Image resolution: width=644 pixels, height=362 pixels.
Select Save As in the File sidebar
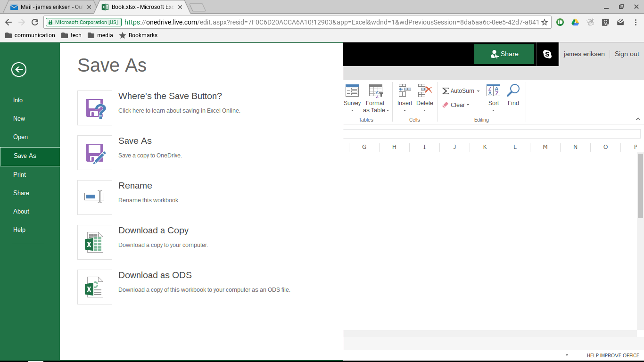(30, 156)
